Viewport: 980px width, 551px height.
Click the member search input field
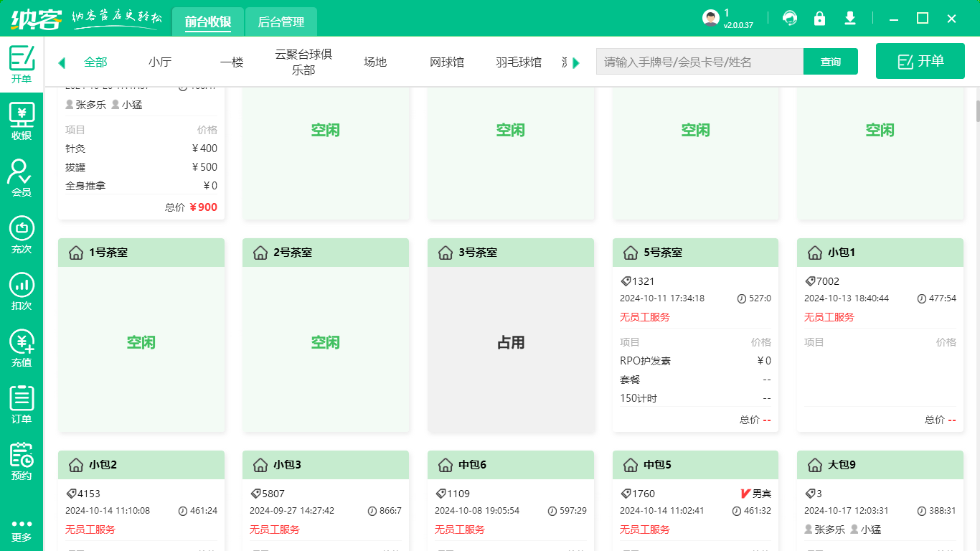[699, 62]
